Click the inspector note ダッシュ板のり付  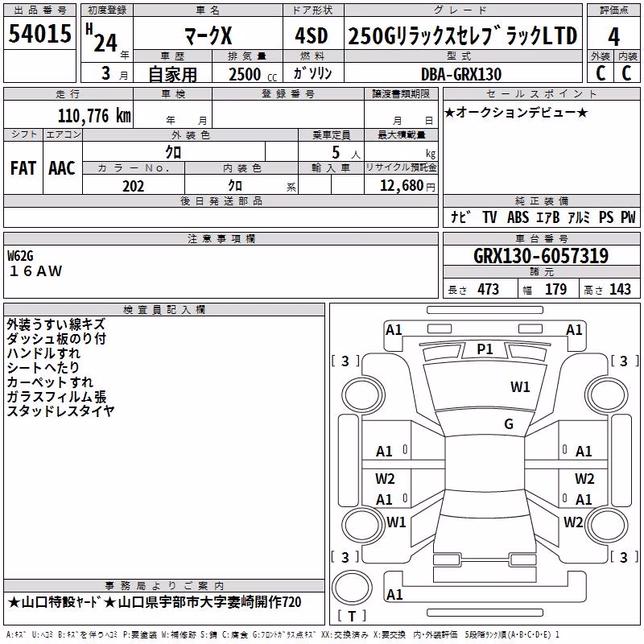click(56, 339)
